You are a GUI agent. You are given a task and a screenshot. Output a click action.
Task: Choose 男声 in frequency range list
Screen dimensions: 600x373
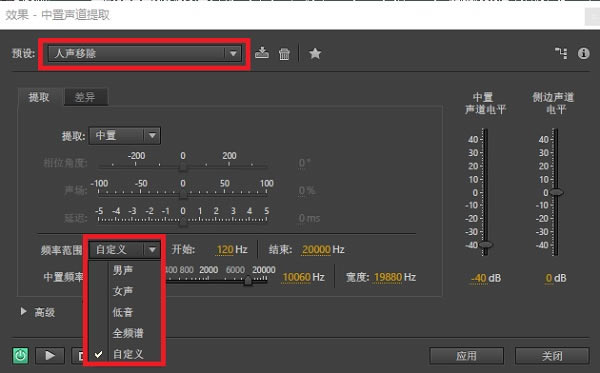click(123, 270)
